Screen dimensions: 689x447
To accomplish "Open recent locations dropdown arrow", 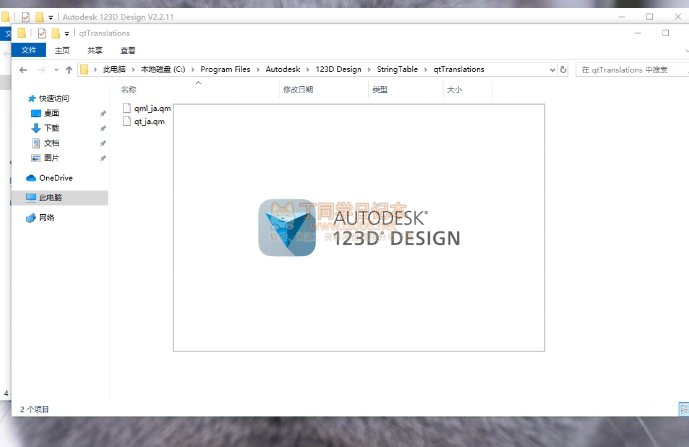I will click(56, 70).
